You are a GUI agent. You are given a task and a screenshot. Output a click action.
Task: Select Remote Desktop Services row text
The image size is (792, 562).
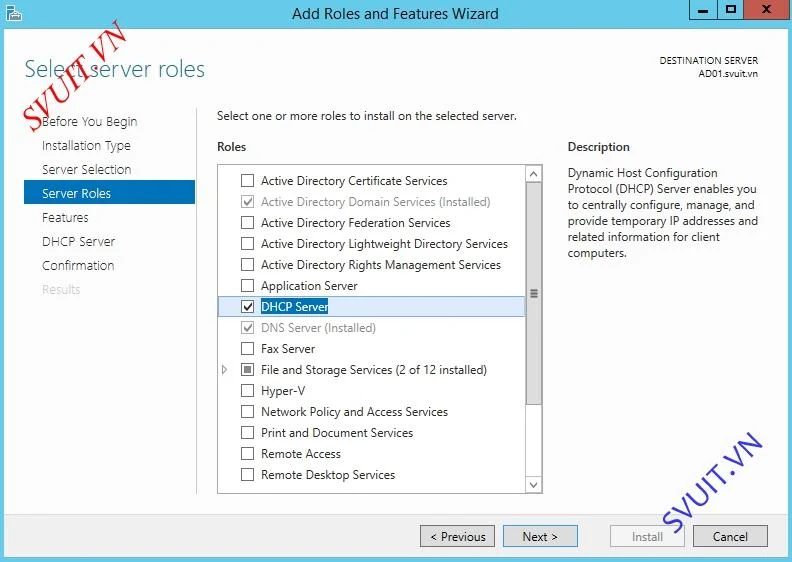328,475
